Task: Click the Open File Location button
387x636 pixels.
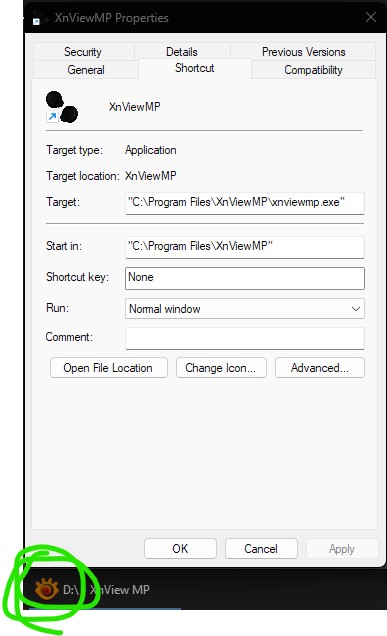Action: click(x=109, y=368)
